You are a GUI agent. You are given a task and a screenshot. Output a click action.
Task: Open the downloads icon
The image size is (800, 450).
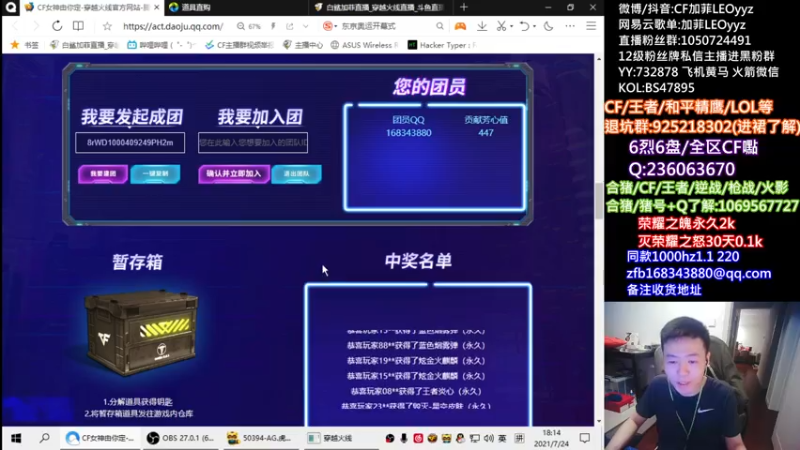482,26
